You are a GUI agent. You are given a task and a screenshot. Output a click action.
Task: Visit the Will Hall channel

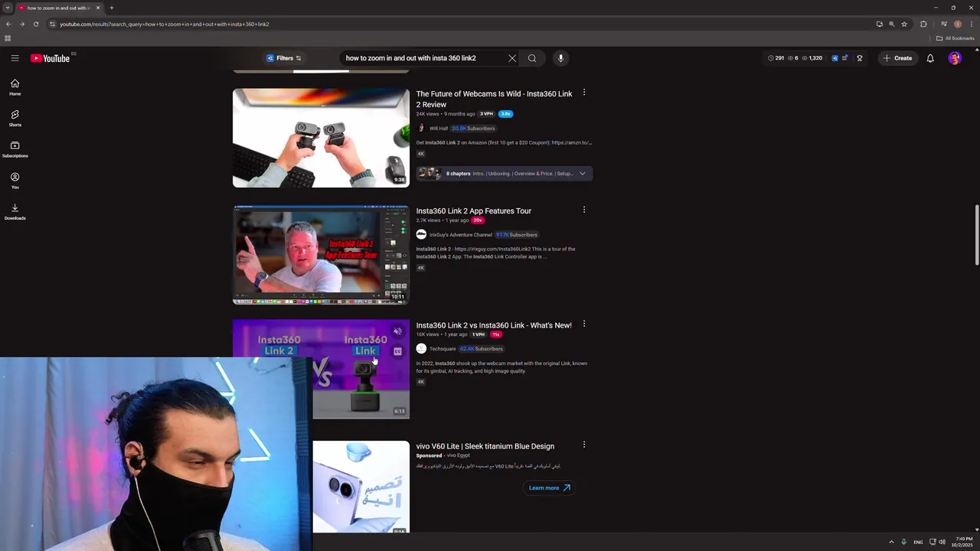[439, 129]
